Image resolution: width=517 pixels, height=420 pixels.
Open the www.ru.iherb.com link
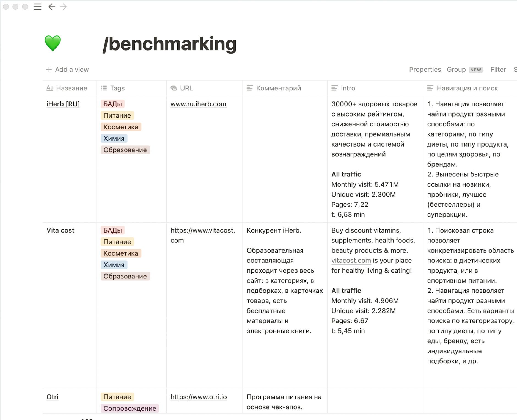coord(198,104)
